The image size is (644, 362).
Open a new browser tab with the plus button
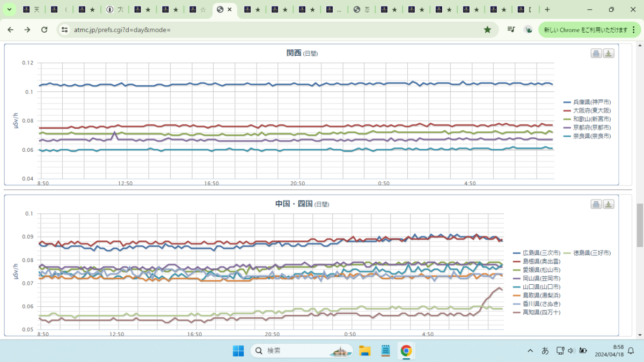(x=547, y=10)
